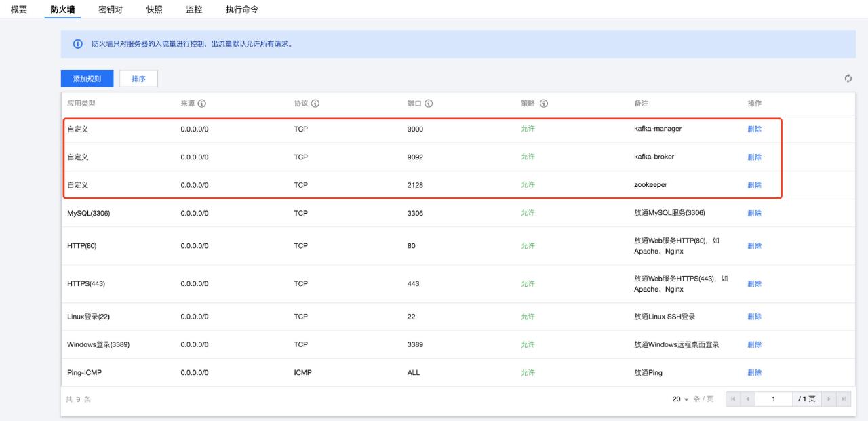The image size is (868, 421).
Task: Click the 添加规则 button
Action: tap(87, 79)
